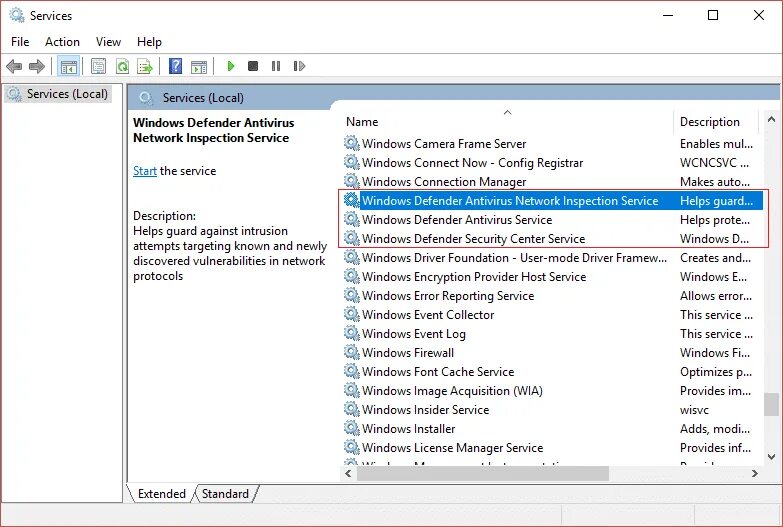The height and width of the screenshot is (527, 783).
Task: Click 'Optimizes p...' description cell
Action: [x=716, y=372]
